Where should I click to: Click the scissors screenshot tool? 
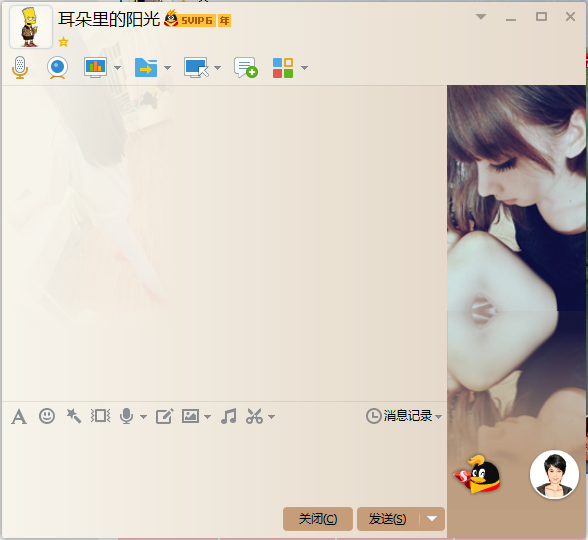pos(254,416)
